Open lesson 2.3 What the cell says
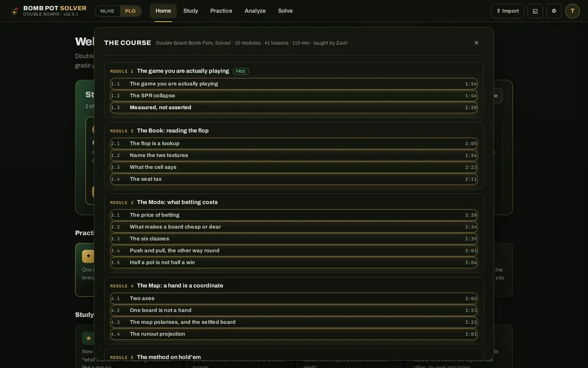 [x=293, y=167]
